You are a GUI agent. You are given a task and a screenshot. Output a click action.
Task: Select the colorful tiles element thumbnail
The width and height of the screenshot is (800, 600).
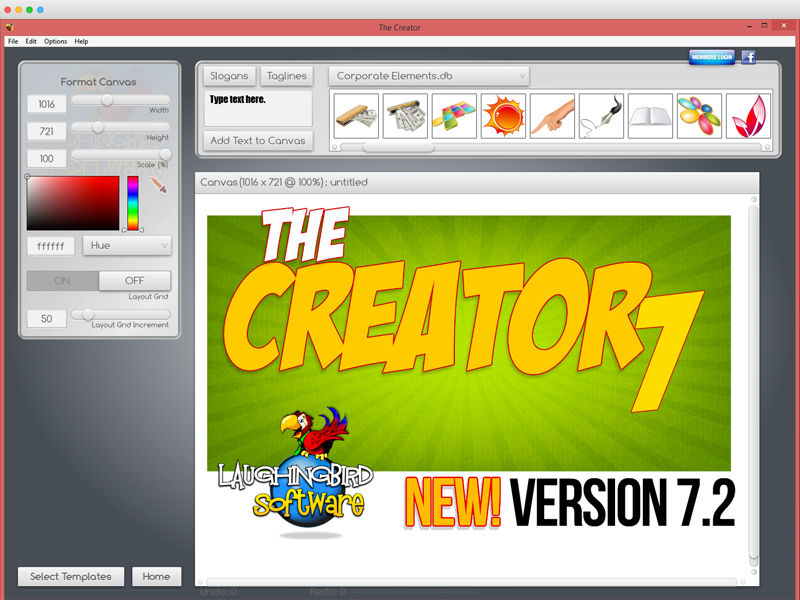(454, 116)
